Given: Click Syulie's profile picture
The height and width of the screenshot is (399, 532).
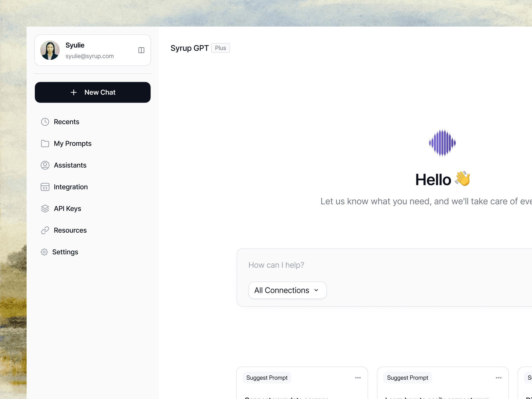Looking at the screenshot, I should [x=50, y=50].
